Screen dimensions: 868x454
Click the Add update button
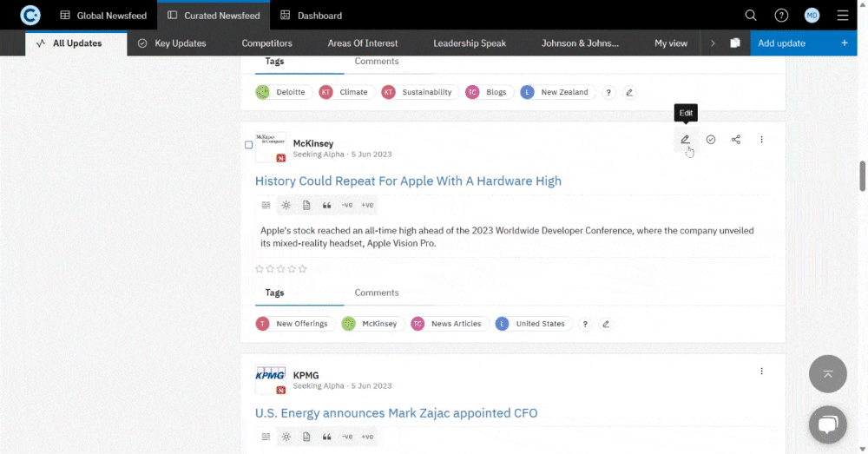coord(803,43)
